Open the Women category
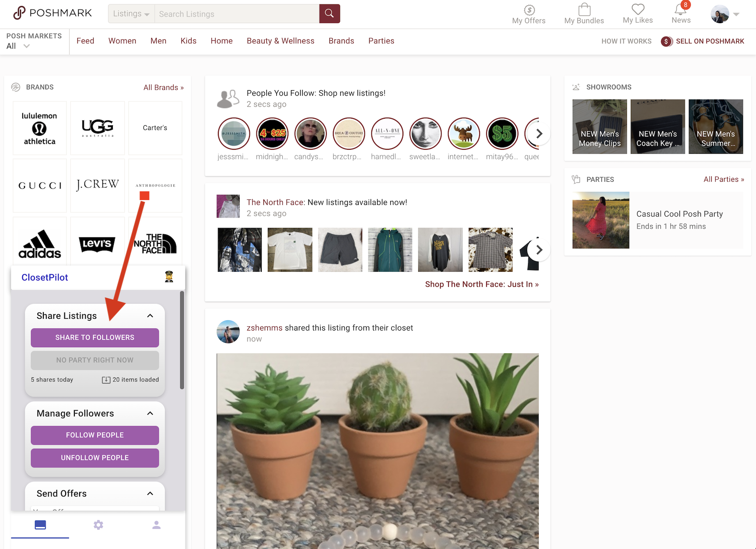The width and height of the screenshot is (756, 549). 122,41
